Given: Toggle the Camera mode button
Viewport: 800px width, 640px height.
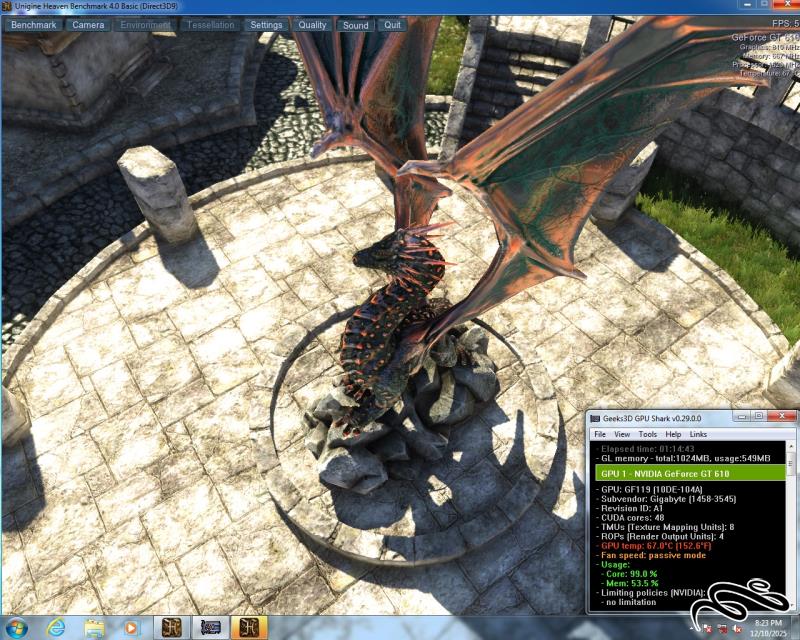Looking at the screenshot, I should point(88,25).
